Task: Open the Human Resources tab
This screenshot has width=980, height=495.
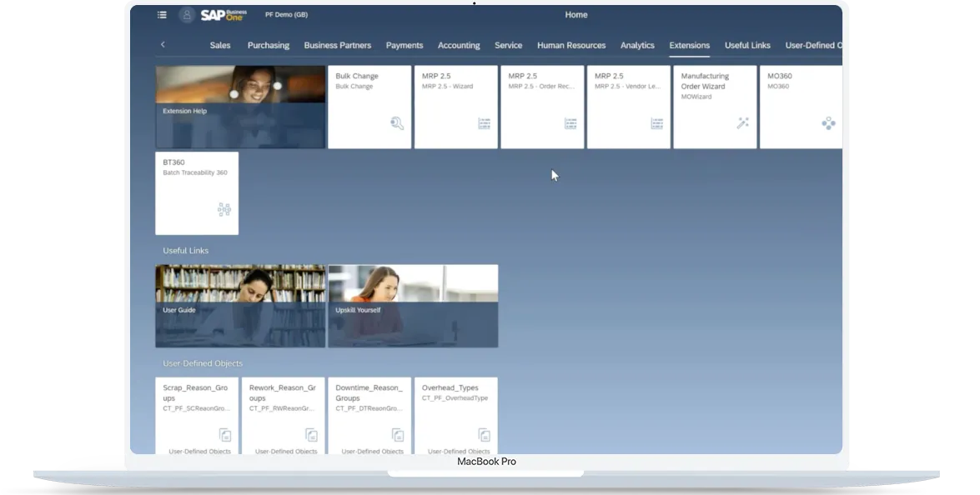Action: point(571,46)
